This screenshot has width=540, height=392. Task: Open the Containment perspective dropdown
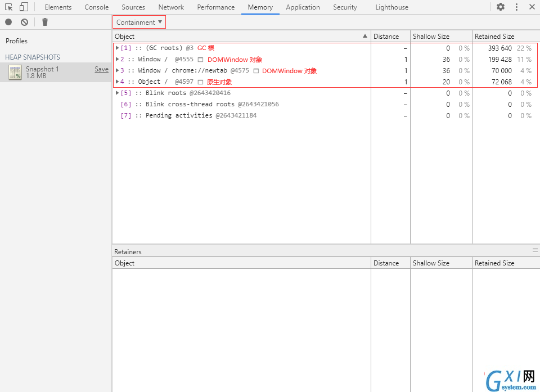click(x=139, y=22)
